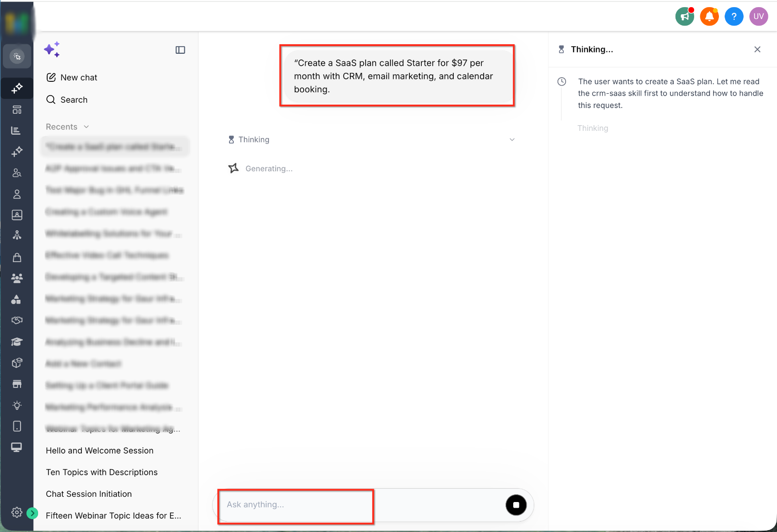777x532 pixels.
Task: Click the Thinking label in the conversation
Action: click(254, 140)
